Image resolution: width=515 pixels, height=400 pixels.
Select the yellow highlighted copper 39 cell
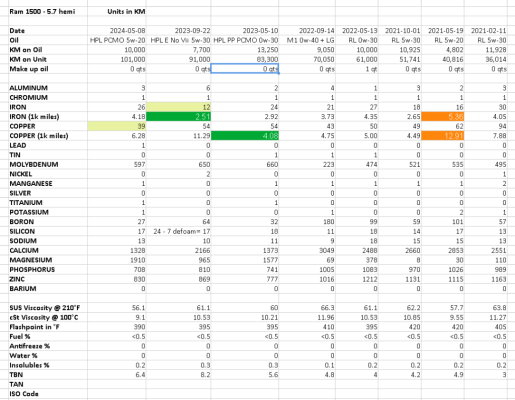[x=117, y=126]
